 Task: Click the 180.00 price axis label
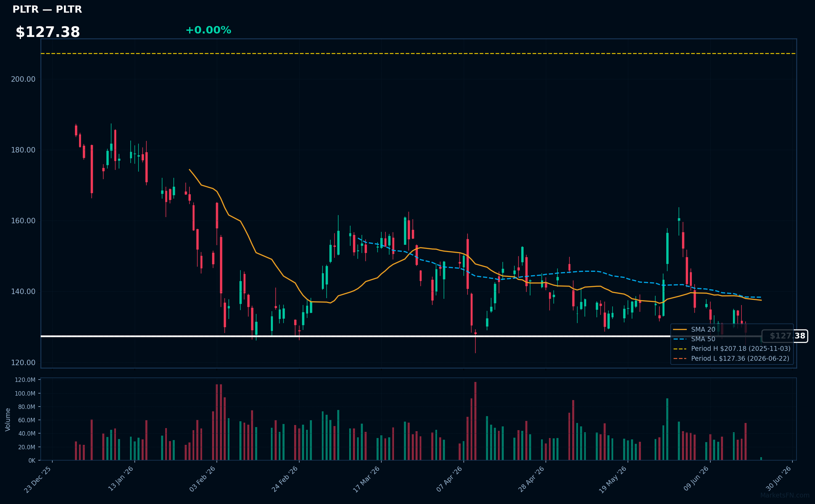click(x=23, y=150)
